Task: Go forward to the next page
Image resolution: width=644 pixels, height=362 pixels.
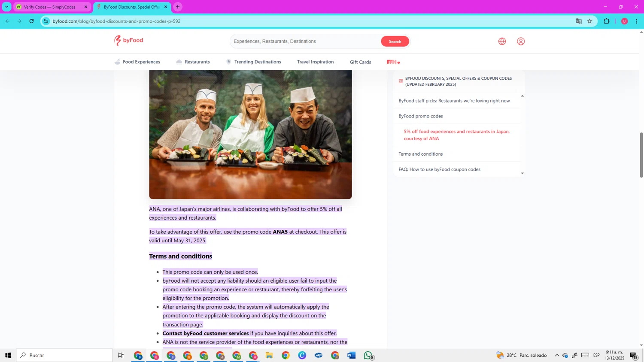Action: [x=19, y=21]
